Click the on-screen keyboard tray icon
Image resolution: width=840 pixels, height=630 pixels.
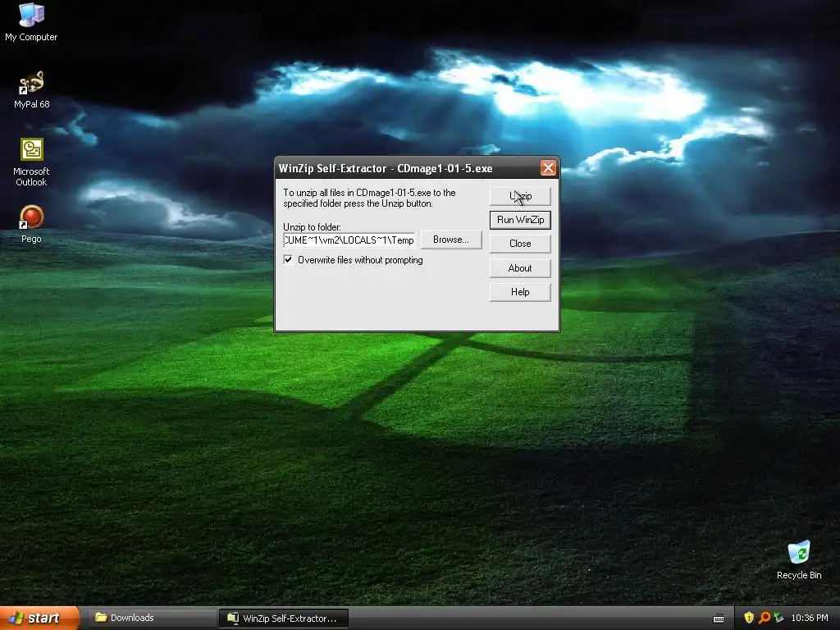point(719,619)
